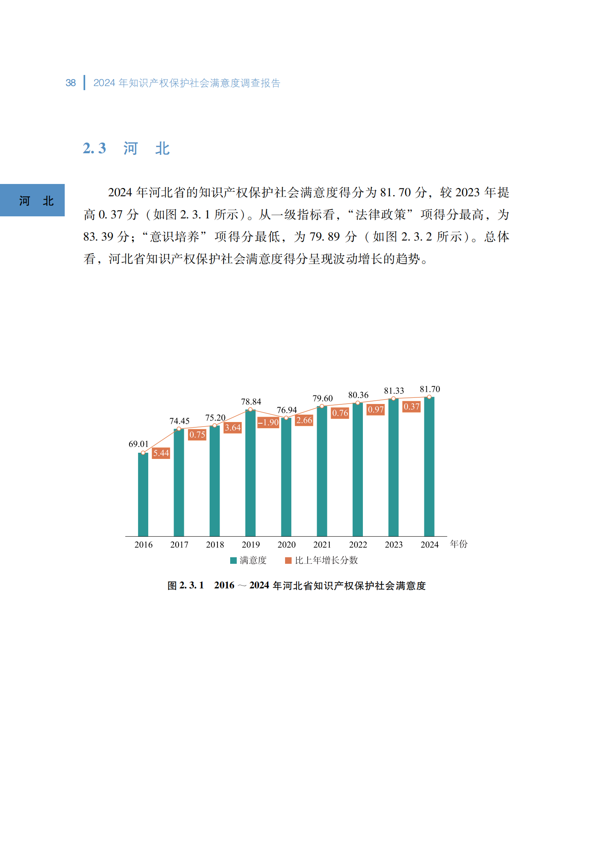
Task: Click the 81.70 value label
Action: click(430, 389)
